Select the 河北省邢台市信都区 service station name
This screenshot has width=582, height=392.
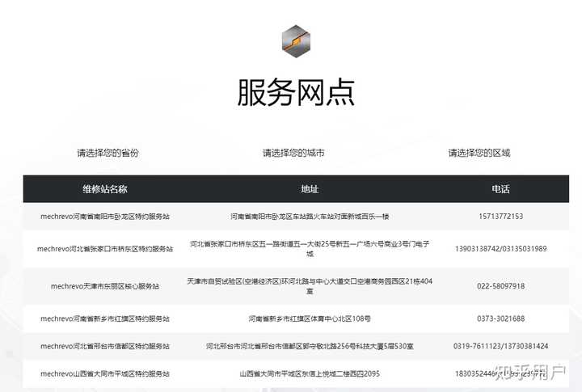(x=105, y=346)
